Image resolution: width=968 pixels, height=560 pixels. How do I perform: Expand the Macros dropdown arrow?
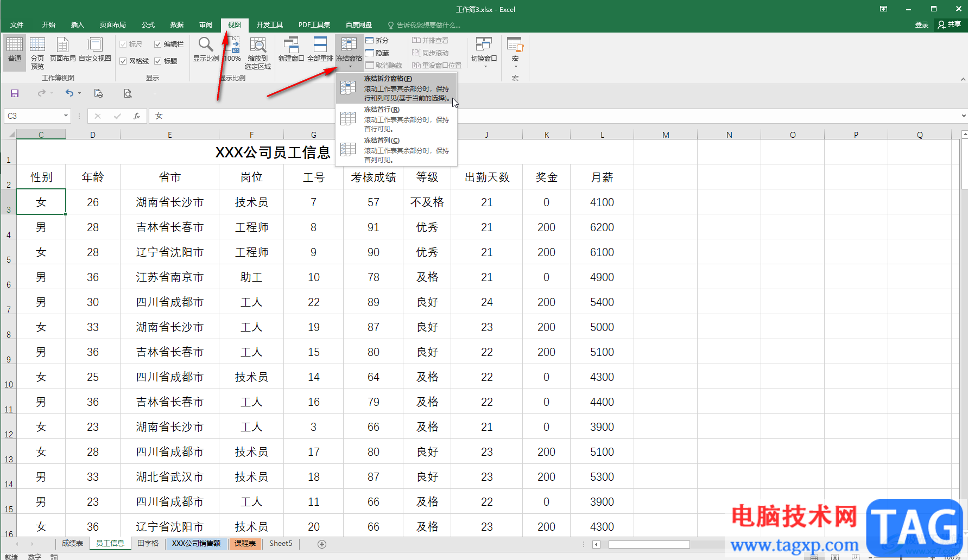(515, 67)
